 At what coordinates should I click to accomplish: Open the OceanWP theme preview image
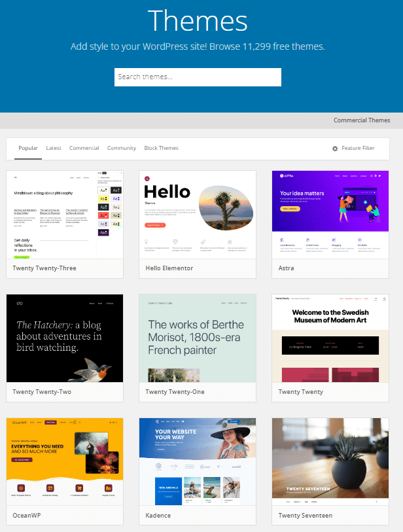coord(65,462)
